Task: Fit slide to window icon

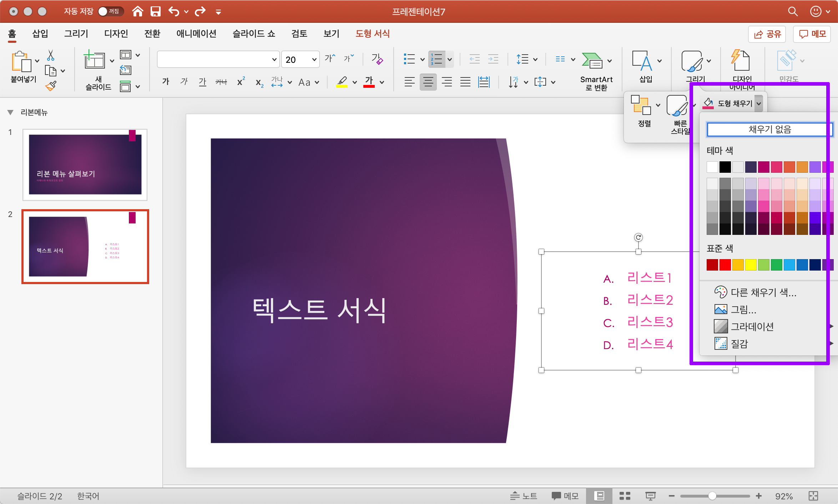Action: coord(813,496)
